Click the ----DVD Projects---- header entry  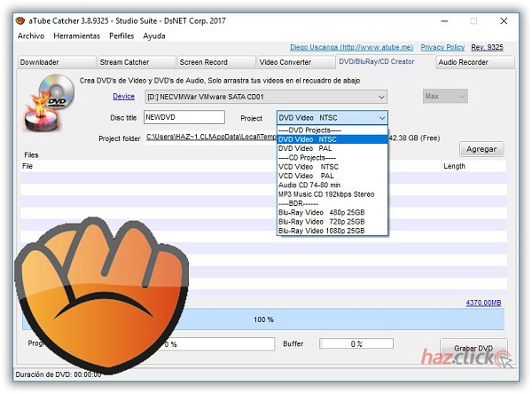(332, 130)
